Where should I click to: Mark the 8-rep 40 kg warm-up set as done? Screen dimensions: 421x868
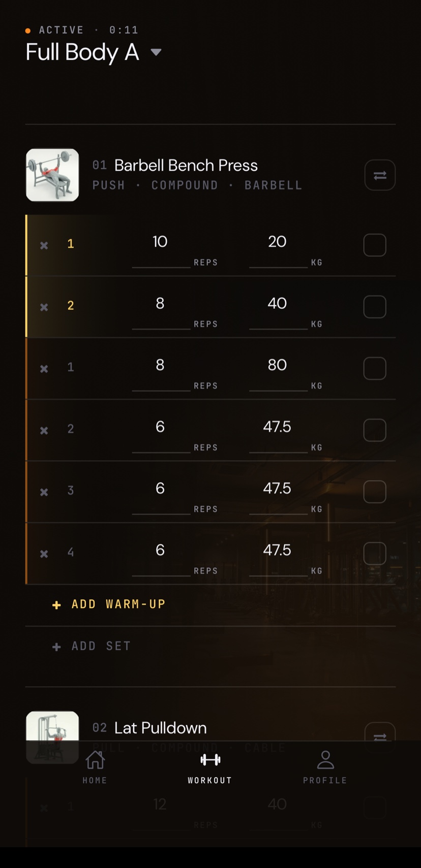point(375,307)
